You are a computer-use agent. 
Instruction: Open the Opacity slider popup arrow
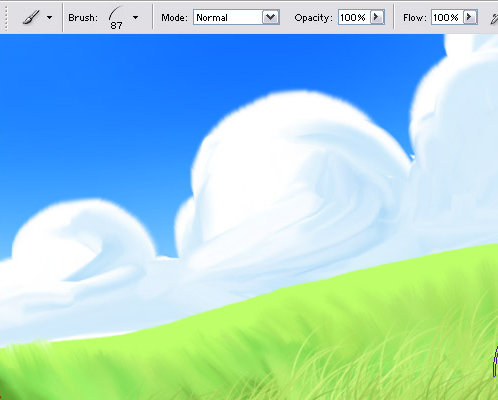[x=377, y=17]
